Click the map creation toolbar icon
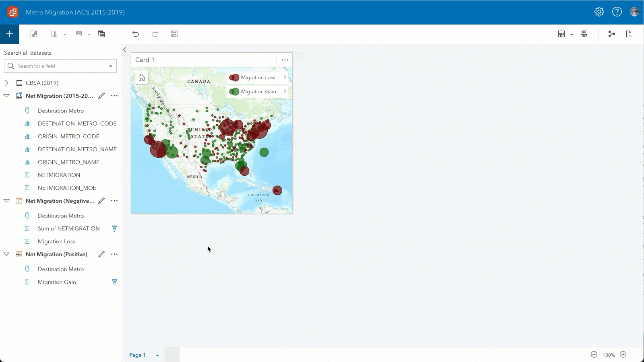The height and width of the screenshot is (362, 644). (34, 34)
